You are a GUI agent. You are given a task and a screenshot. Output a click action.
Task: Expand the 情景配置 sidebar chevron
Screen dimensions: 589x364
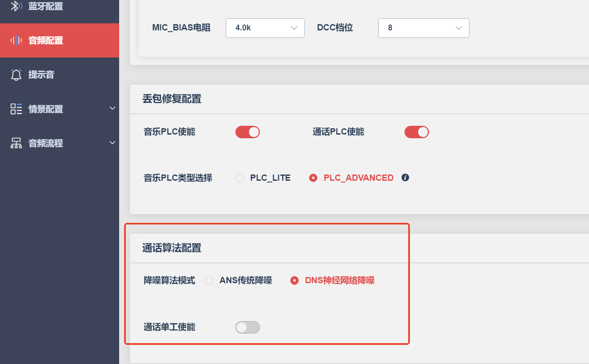[112, 108]
